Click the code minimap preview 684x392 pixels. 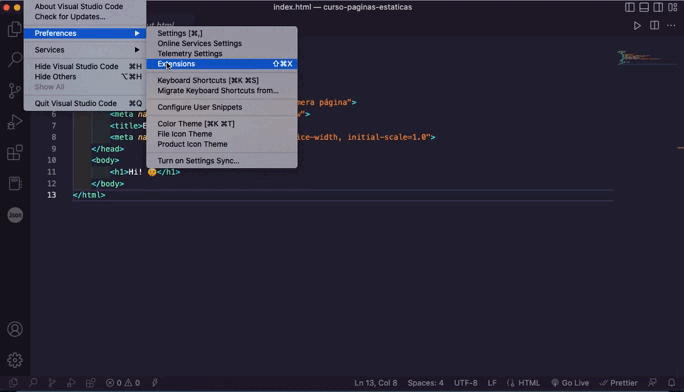(x=639, y=58)
